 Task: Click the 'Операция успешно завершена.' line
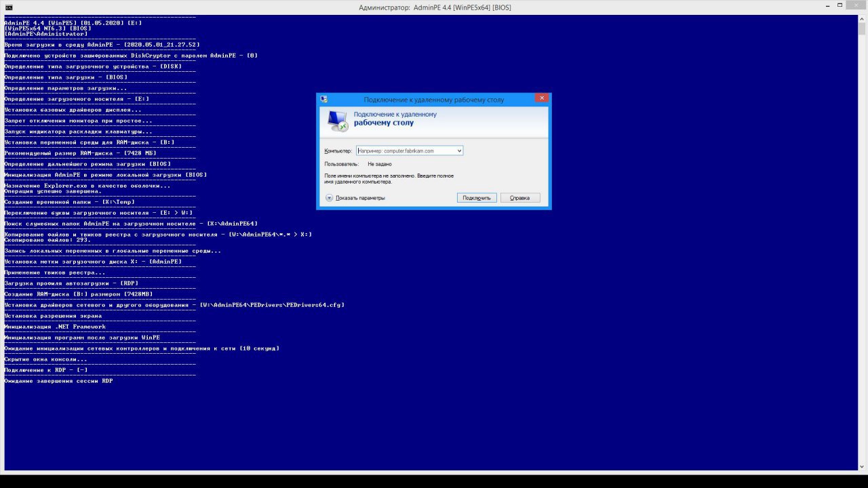(53, 191)
